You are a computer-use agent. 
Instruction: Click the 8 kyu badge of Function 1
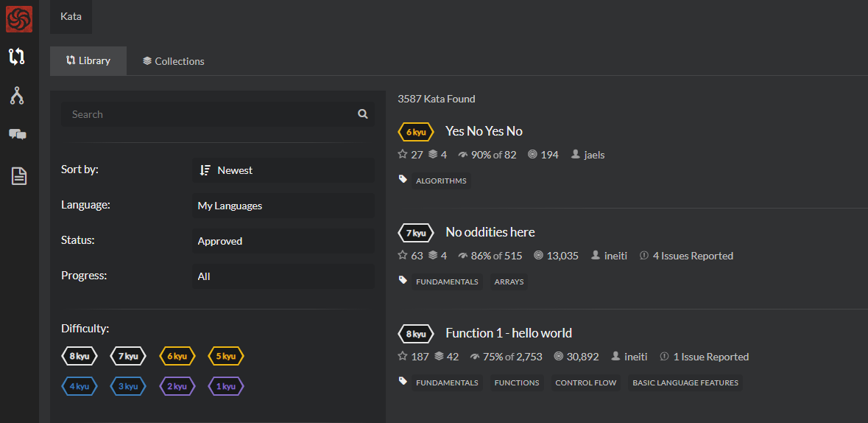(x=416, y=334)
